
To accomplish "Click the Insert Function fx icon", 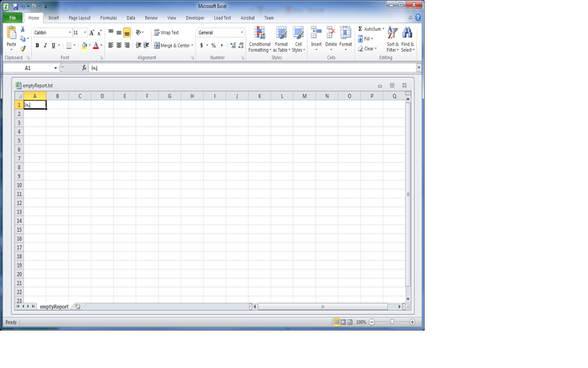I will [84, 68].
